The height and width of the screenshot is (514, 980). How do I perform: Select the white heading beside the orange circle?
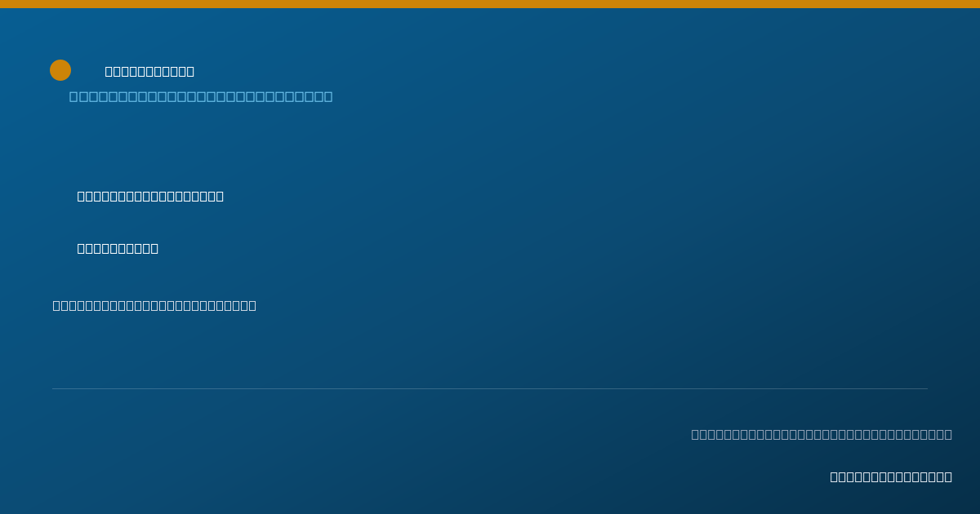coord(149,71)
